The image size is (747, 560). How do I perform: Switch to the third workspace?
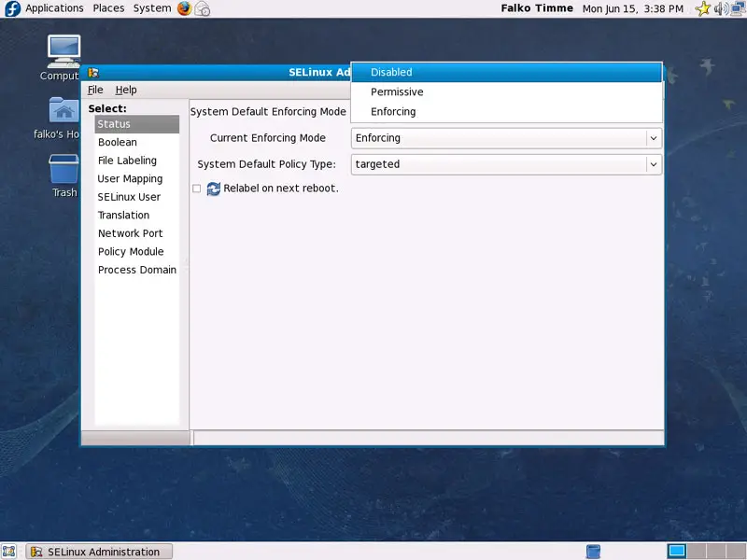pyautogui.click(x=716, y=551)
